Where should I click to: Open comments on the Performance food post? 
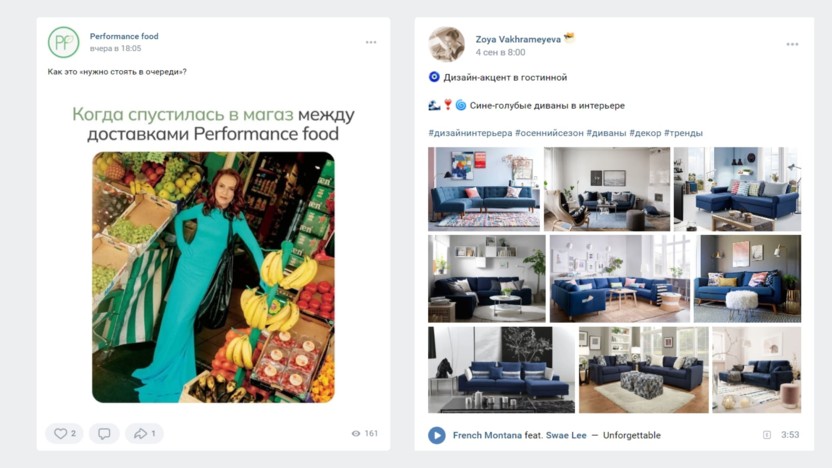pos(104,434)
